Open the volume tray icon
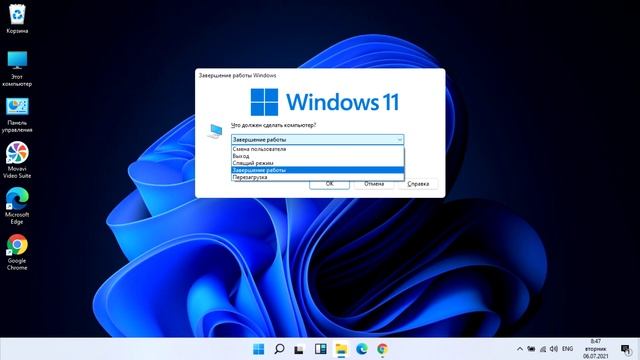 (554, 349)
